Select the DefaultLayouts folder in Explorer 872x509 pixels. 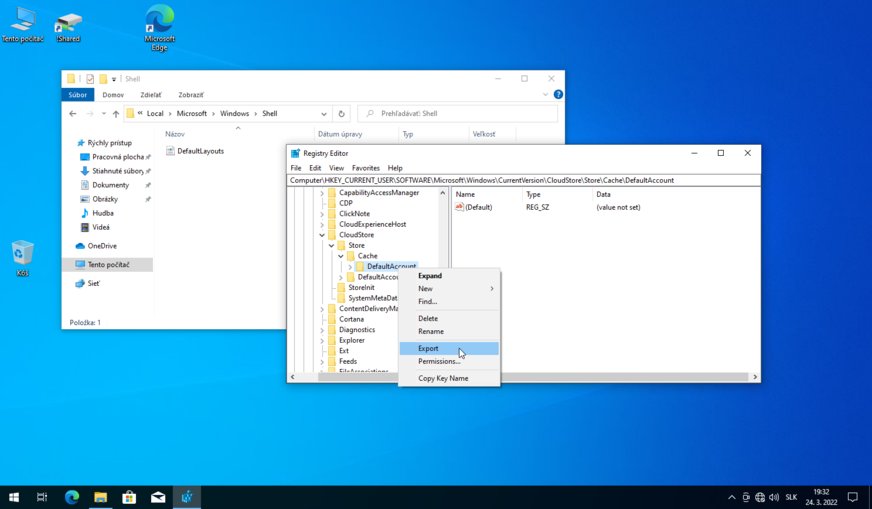pos(200,151)
